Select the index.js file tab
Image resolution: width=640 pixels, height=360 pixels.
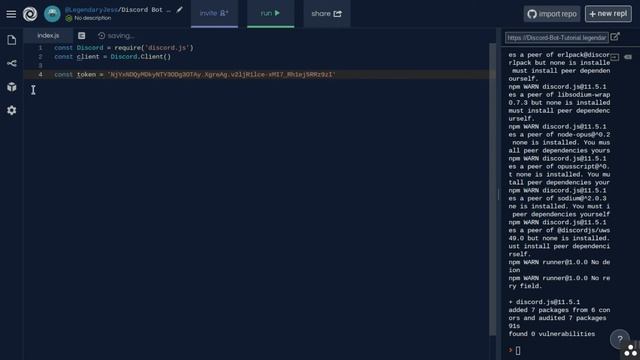point(48,36)
